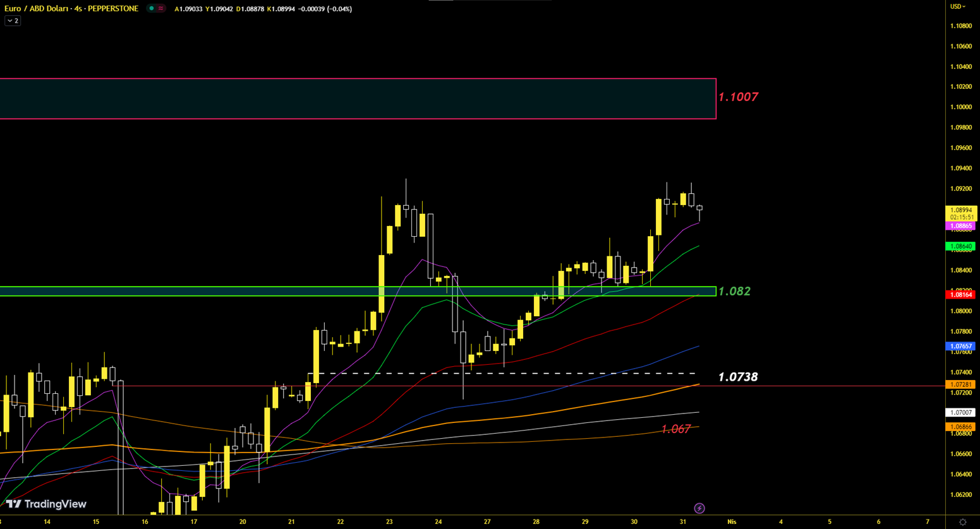Click the close value K1.08994 in legend

coord(281,9)
